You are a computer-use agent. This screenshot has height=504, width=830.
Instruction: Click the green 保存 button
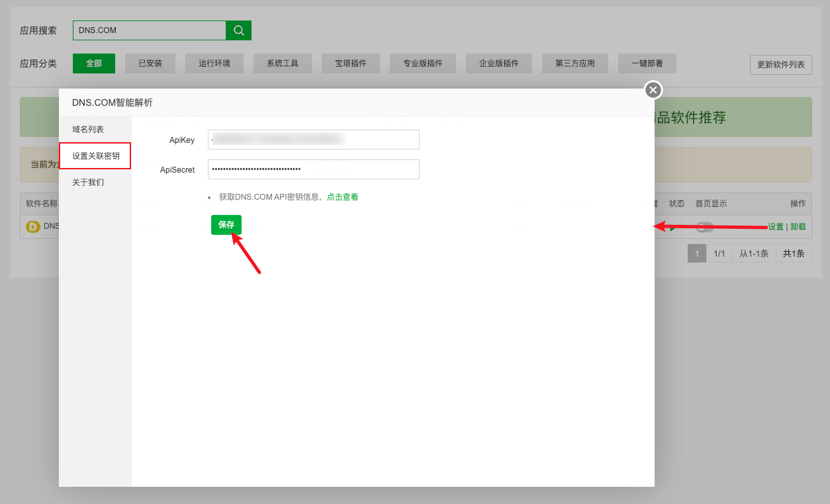pos(226,225)
